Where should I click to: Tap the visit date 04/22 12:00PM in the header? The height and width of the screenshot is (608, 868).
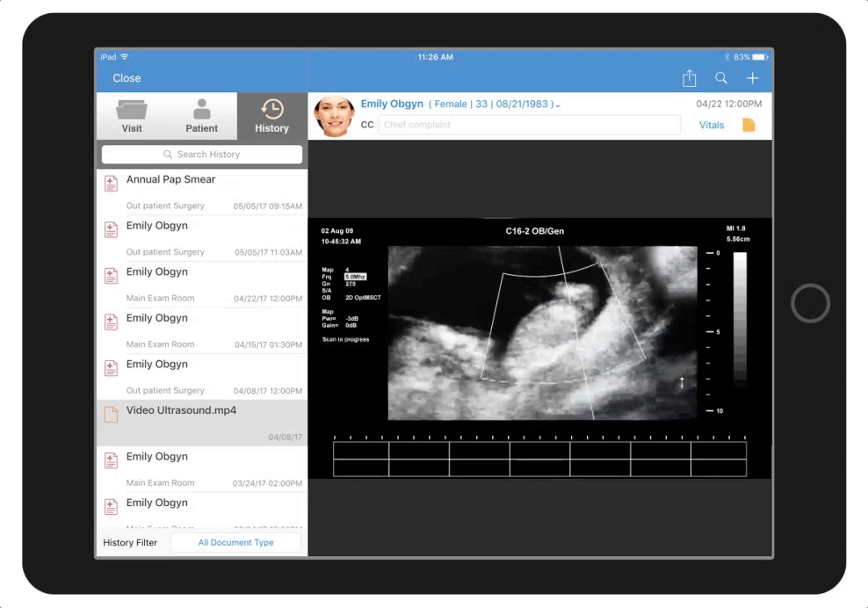[x=728, y=104]
